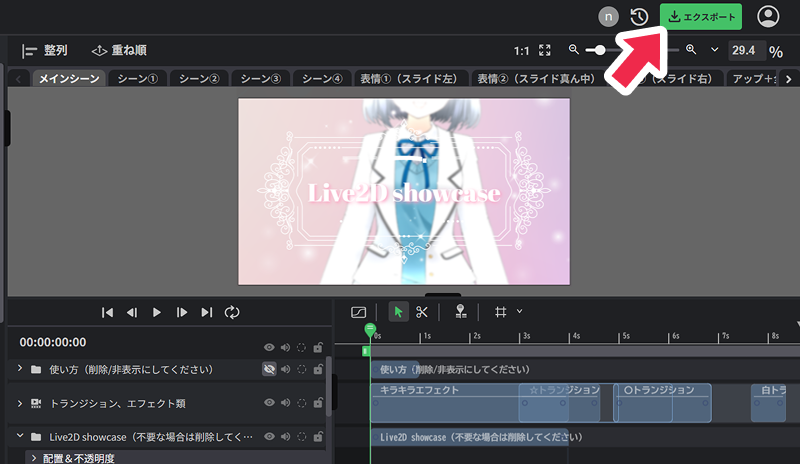This screenshot has width=800, height=464.
Task: Show the hidden 使い方 layer
Action: (x=269, y=369)
